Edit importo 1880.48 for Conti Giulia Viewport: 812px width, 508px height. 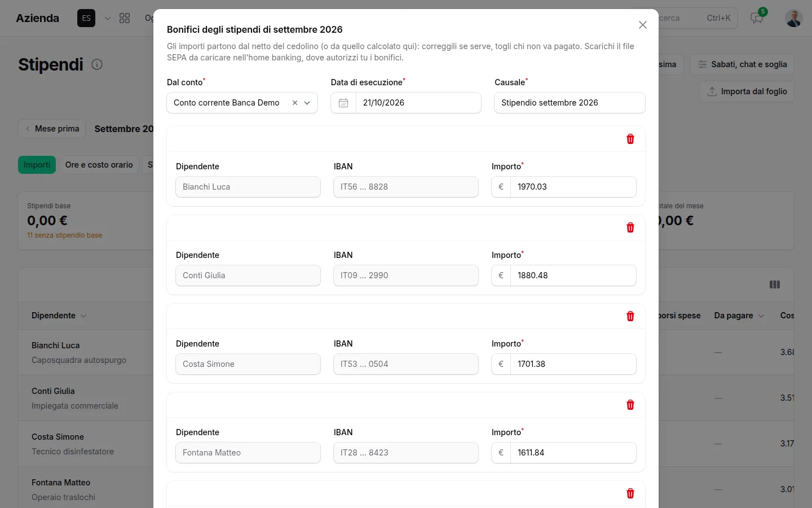573,275
